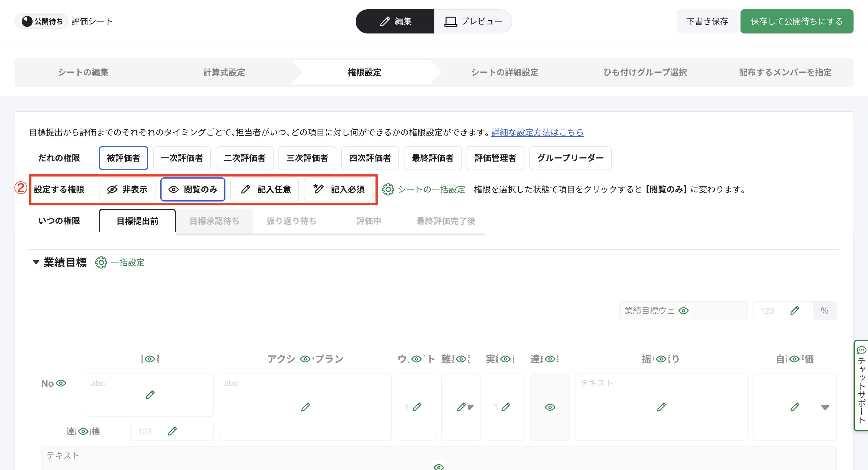Open the 自己評価 dropdown arrow
The height and width of the screenshot is (470, 868).
click(x=825, y=407)
